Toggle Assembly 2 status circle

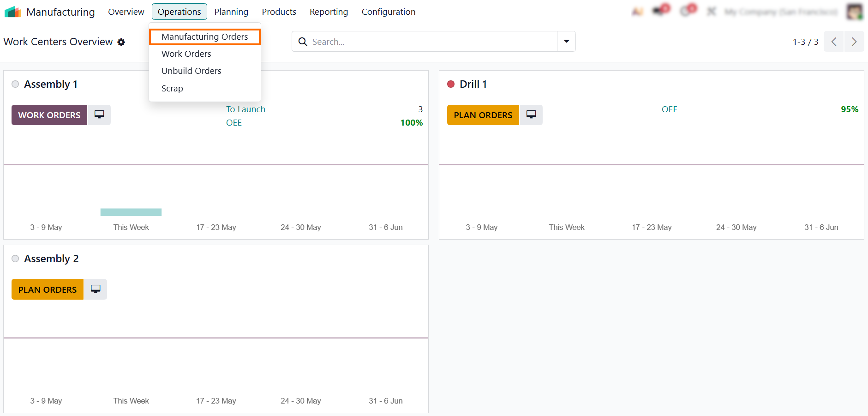pyautogui.click(x=15, y=259)
